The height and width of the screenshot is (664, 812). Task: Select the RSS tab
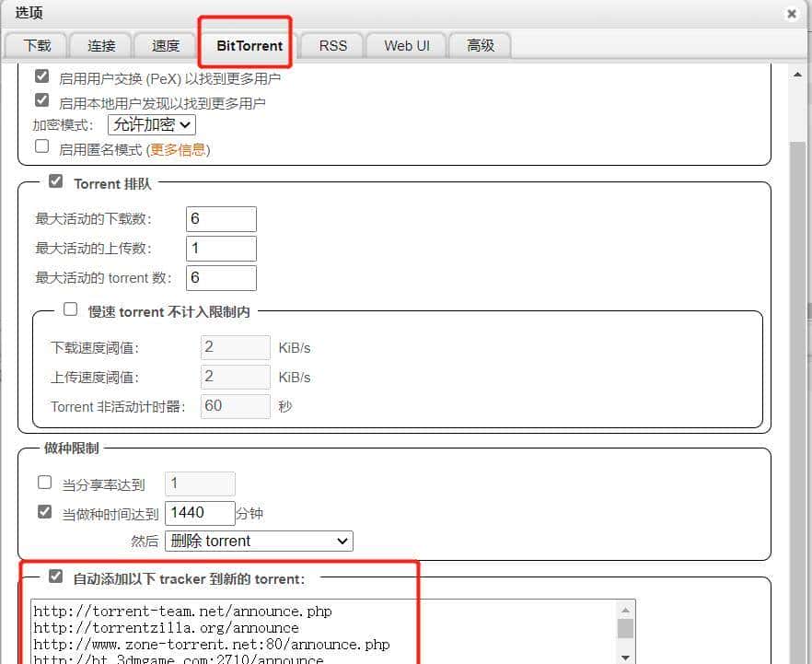[333, 45]
